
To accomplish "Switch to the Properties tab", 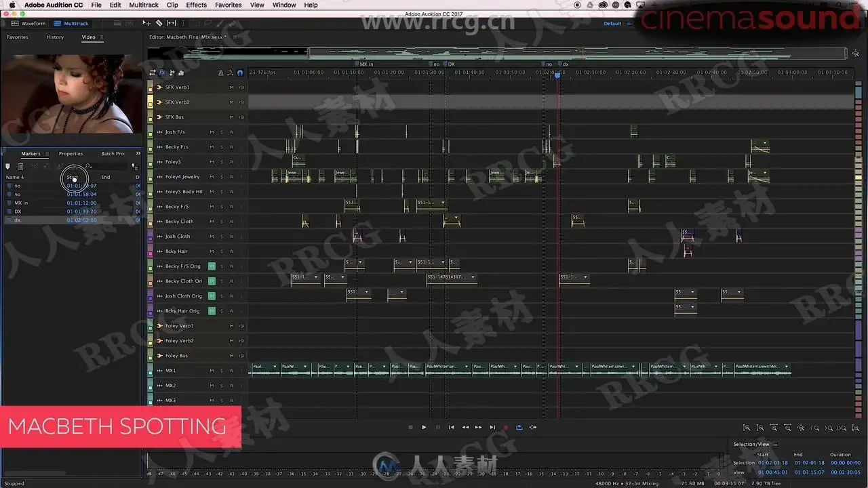I will pyautogui.click(x=71, y=154).
